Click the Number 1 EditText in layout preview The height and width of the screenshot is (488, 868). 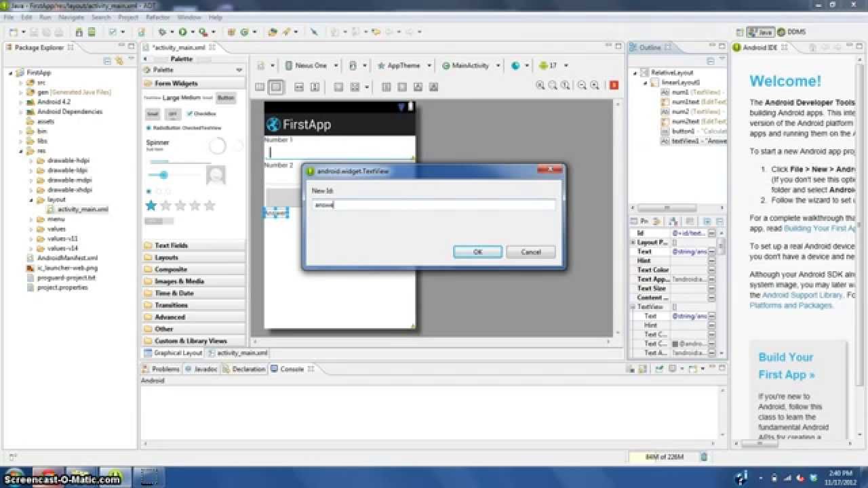(339, 152)
